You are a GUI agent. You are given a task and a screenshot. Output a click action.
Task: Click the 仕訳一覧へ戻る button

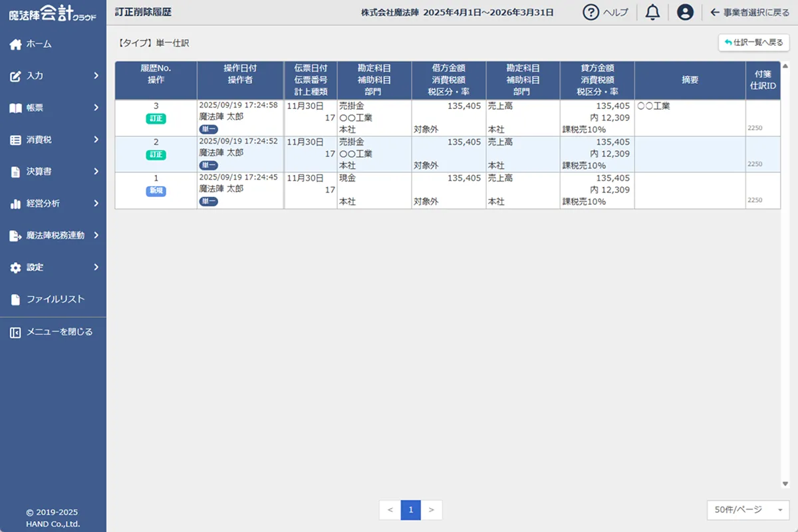[753, 43]
